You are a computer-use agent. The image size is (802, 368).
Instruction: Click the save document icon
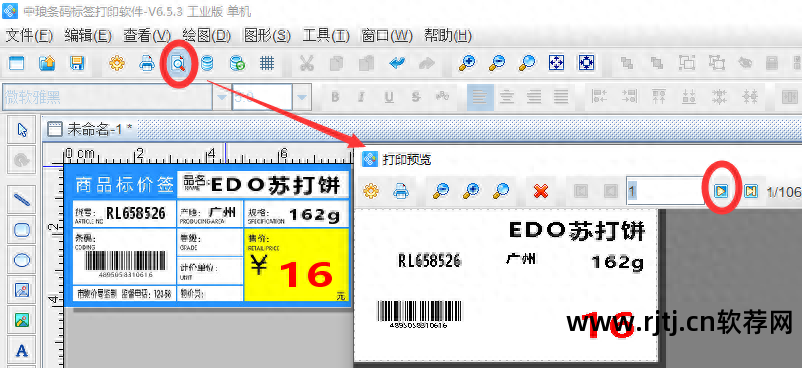point(77,63)
